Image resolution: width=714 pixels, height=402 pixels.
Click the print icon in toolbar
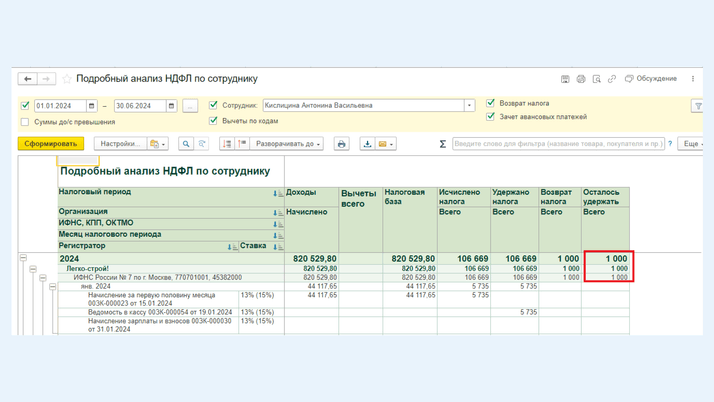pyautogui.click(x=341, y=144)
